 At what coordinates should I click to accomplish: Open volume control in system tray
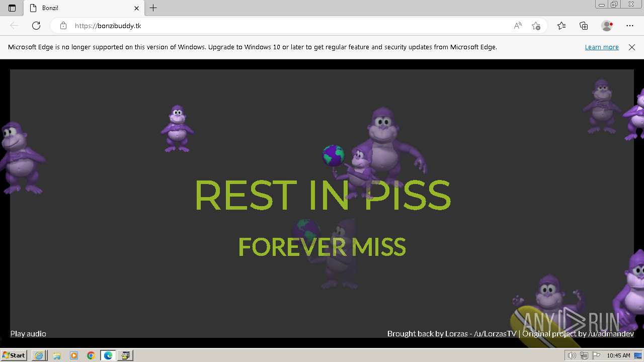coord(572,355)
